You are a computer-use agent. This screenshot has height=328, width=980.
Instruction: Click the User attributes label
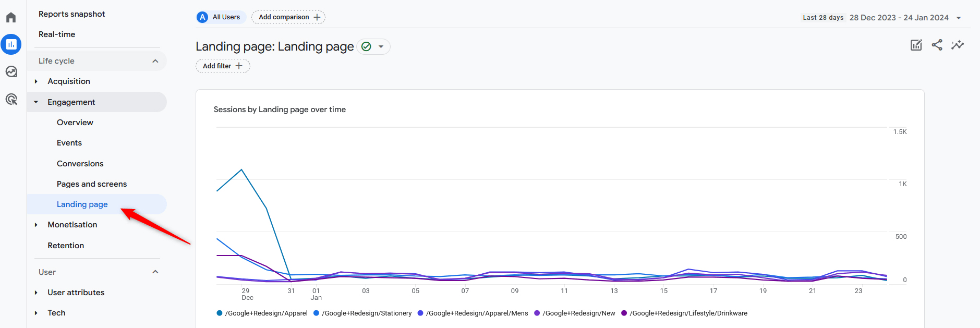(x=76, y=293)
